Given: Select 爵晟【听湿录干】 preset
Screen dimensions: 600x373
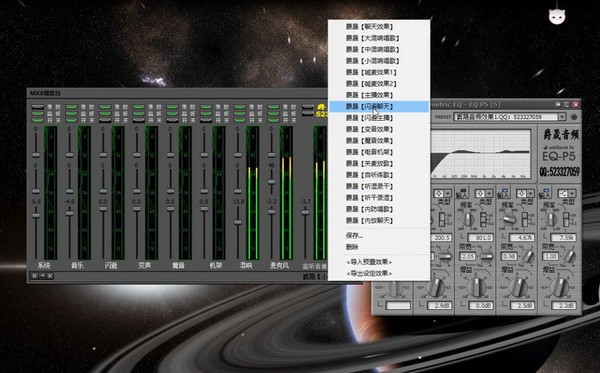Looking at the screenshot, I should click(379, 186).
